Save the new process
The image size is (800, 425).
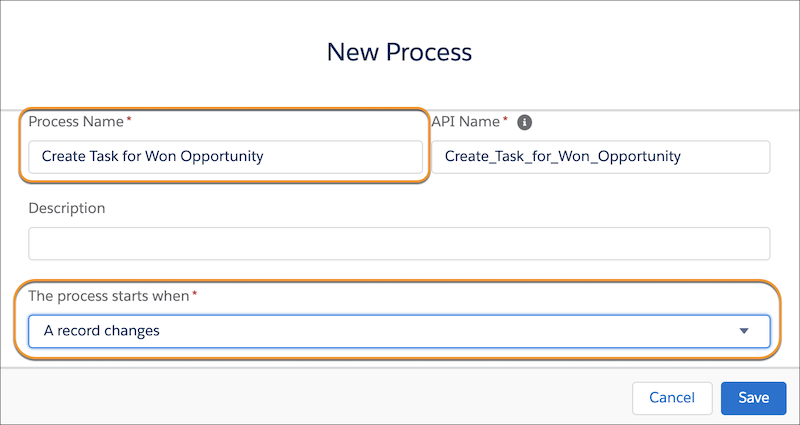754,398
